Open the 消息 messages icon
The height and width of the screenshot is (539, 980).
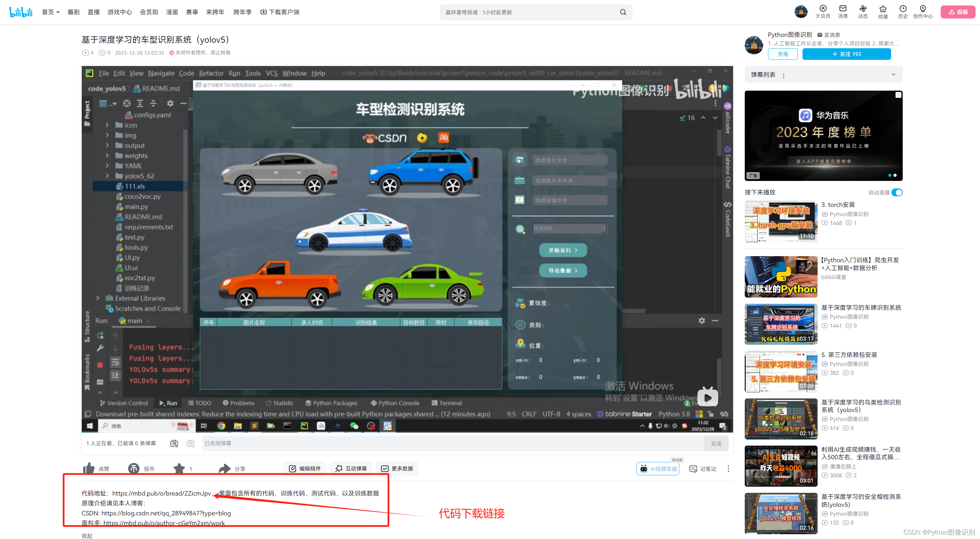click(843, 12)
